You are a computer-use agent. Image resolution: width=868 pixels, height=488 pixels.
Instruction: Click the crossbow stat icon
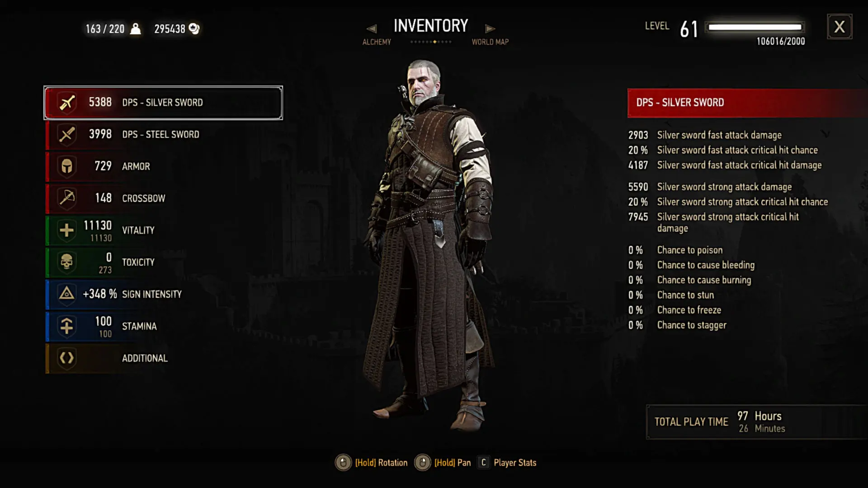click(x=67, y=198)
